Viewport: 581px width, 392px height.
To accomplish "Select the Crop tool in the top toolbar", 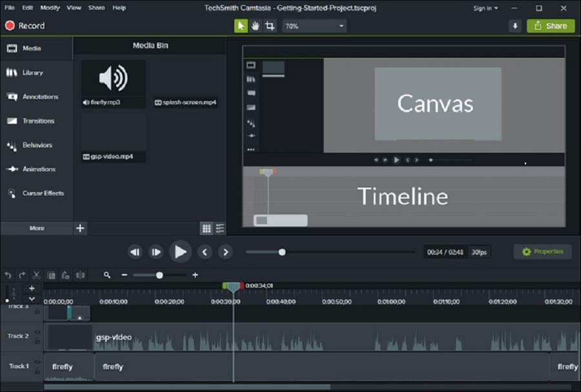I will 269,26.
